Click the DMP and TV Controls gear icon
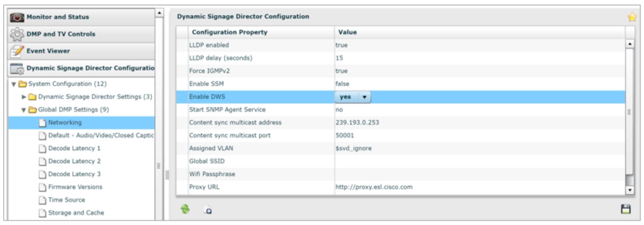 (x=17, y=34)
